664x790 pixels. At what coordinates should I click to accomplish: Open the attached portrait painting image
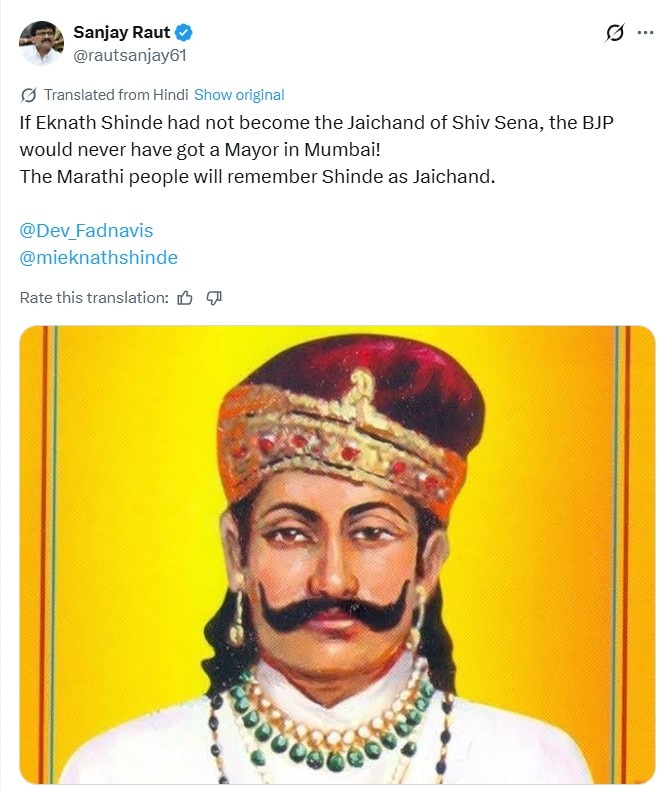pos(337,555)
